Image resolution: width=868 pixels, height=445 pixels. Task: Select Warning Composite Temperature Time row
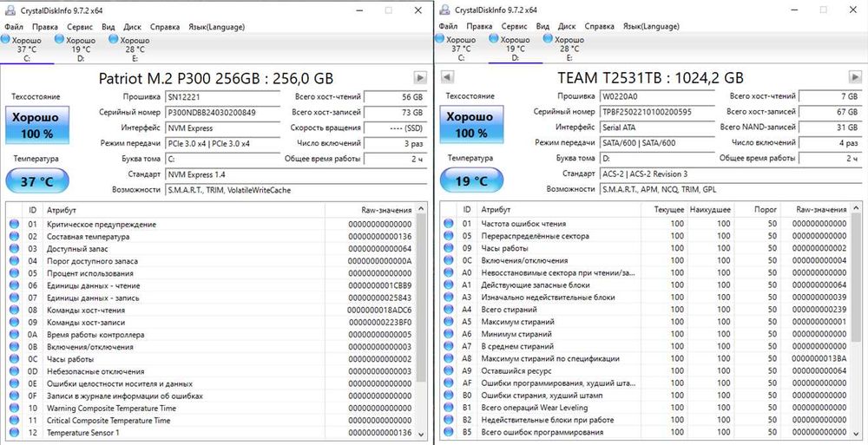tap(210, 408)
